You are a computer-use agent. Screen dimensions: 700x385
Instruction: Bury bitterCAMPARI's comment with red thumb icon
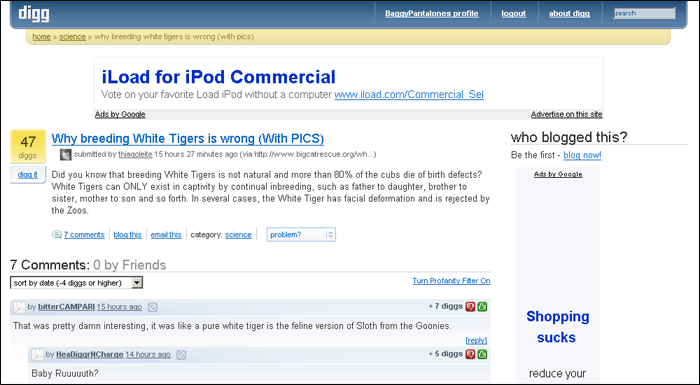[470, 306]
